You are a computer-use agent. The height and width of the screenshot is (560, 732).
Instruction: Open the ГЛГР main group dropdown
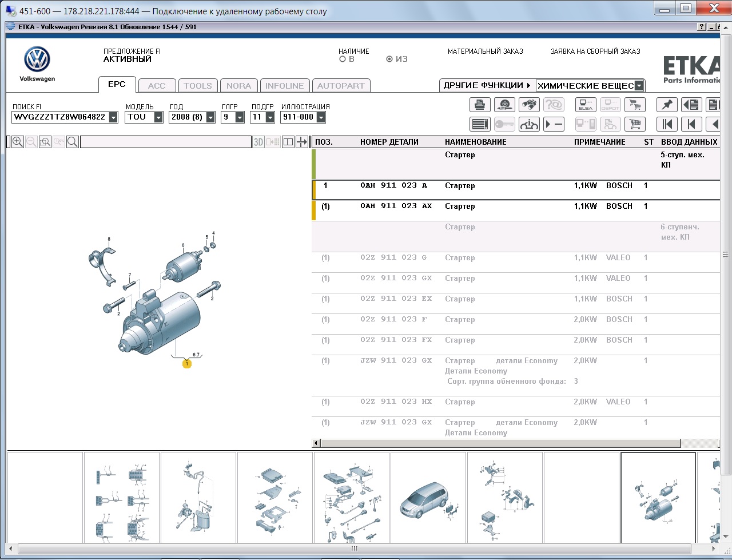click(240, 117)
